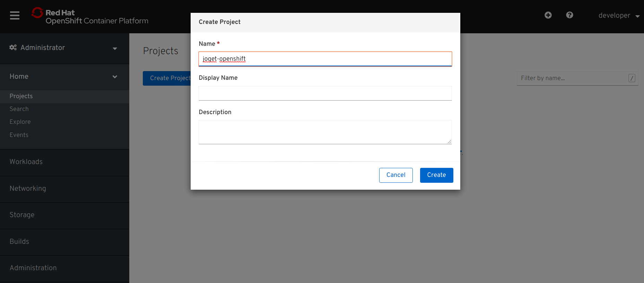644x283 pixels.
Task: Click the Red Hat OpenShift logo
Action: [x=90, y=16]
